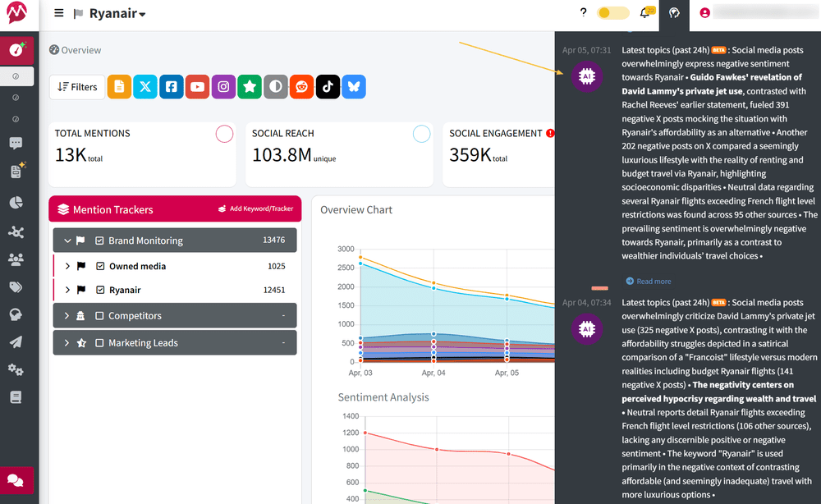Filter by the Reddit source icon
The image size is (821, 504).
coord(302,87)
